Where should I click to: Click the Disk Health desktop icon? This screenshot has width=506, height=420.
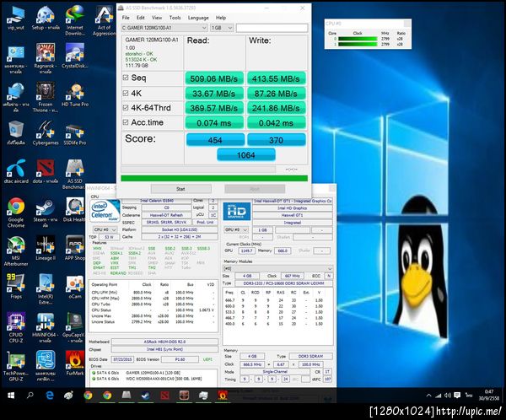(x=75, y=210)
